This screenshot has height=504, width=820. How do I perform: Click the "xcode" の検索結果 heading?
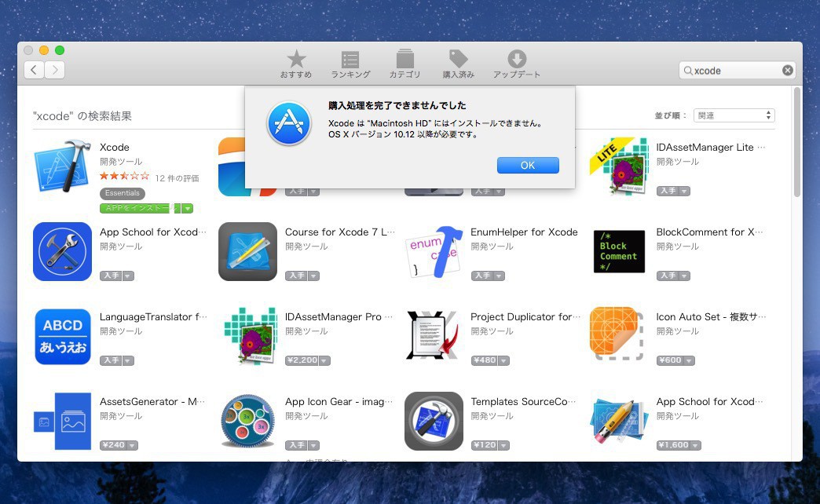pyautogui.click(x=82, y=116)
